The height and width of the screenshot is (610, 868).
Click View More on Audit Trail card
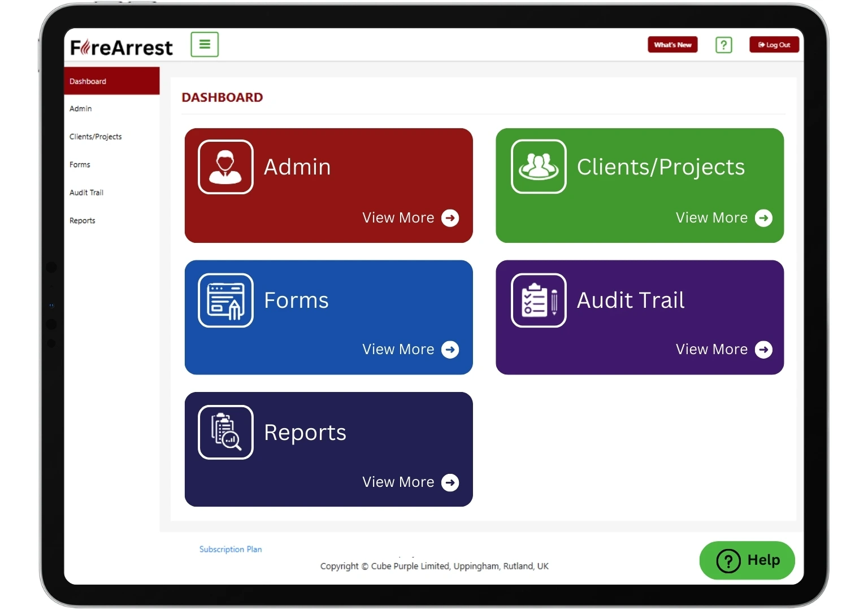click(x=711, y=350)
